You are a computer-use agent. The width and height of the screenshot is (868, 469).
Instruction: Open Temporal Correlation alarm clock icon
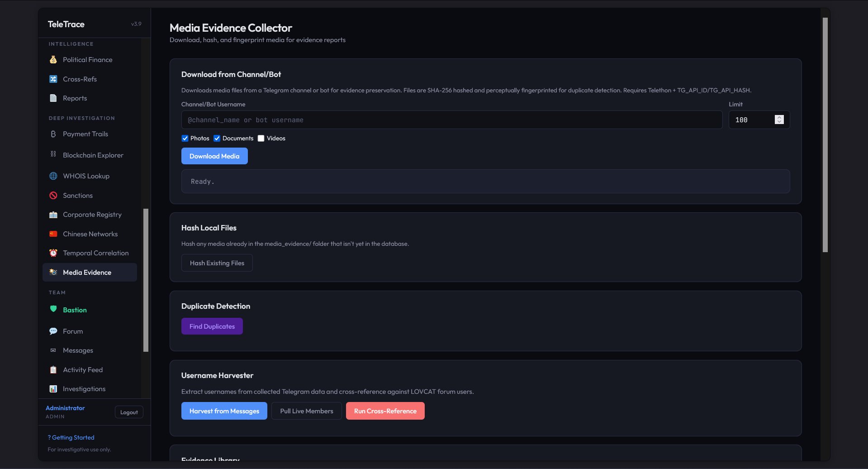(53, 253)
